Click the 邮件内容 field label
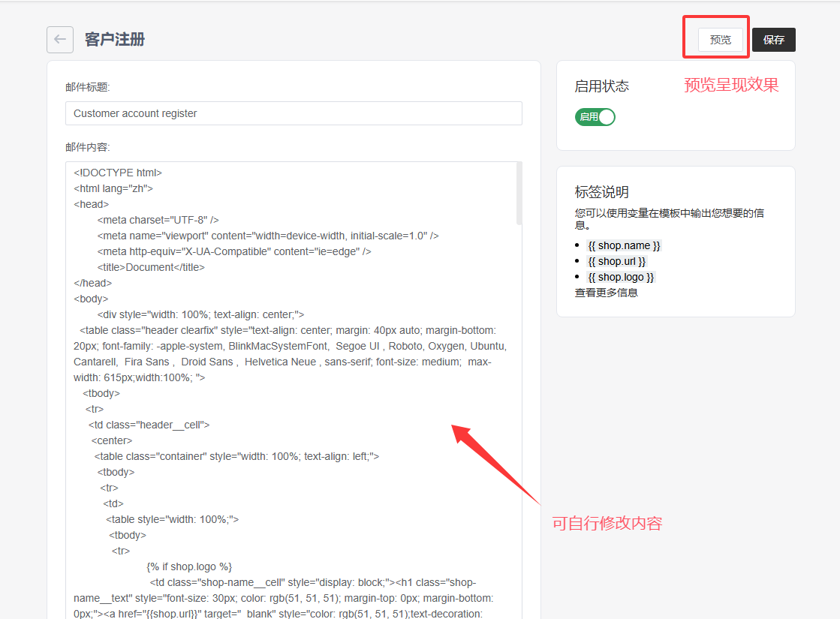 (x=88, y=147)
